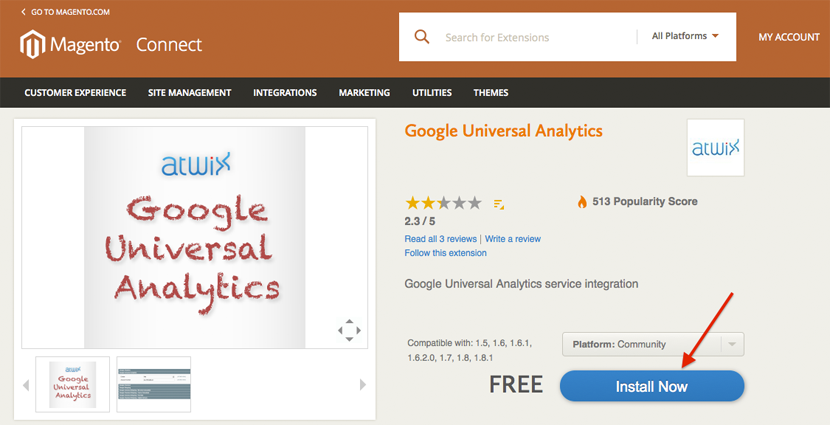Click the image pan arrows icon

(x=349, y=330)
